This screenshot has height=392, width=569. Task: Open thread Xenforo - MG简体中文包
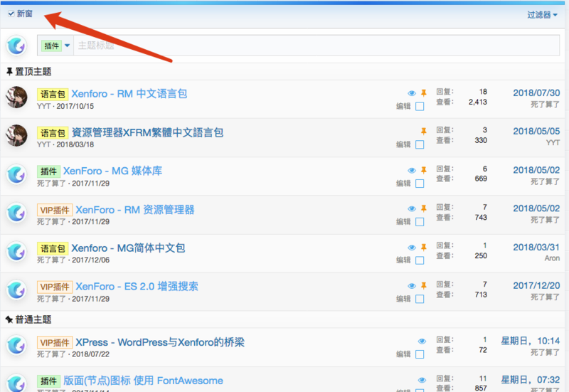tap(128, 248)
